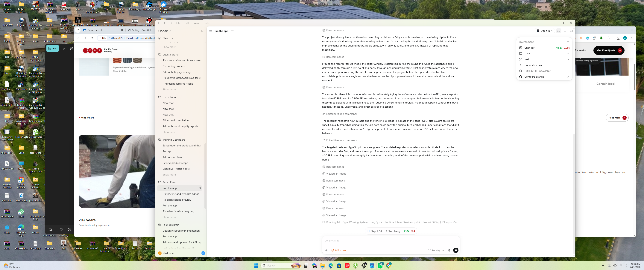Reload the page in the left browser window
The height and width of the screenshot is (270, 644).
tap(92, 38)
